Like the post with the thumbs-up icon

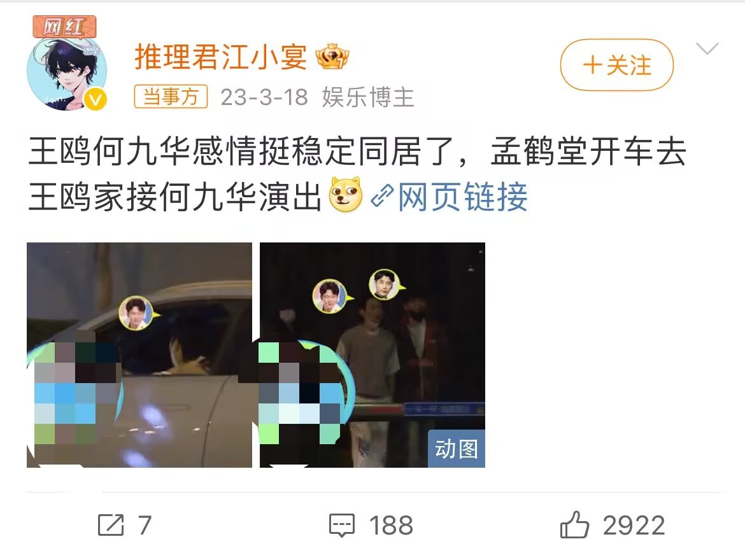pyautogui.click(x=574, y=525)
